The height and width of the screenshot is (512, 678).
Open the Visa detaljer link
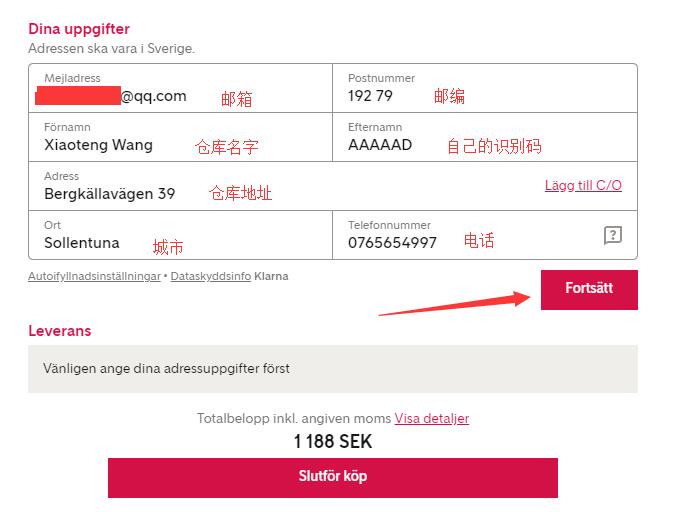pyautogui.click(x=432, y=418)
